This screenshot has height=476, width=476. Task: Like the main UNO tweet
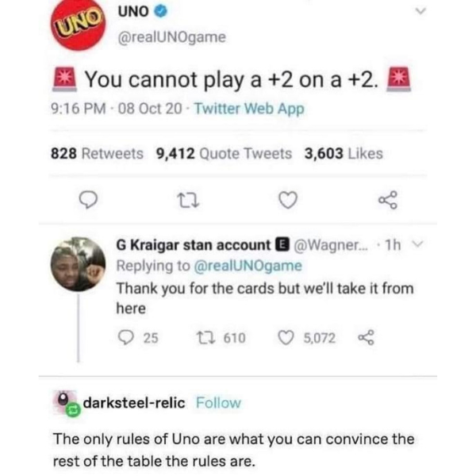[288, 201]
